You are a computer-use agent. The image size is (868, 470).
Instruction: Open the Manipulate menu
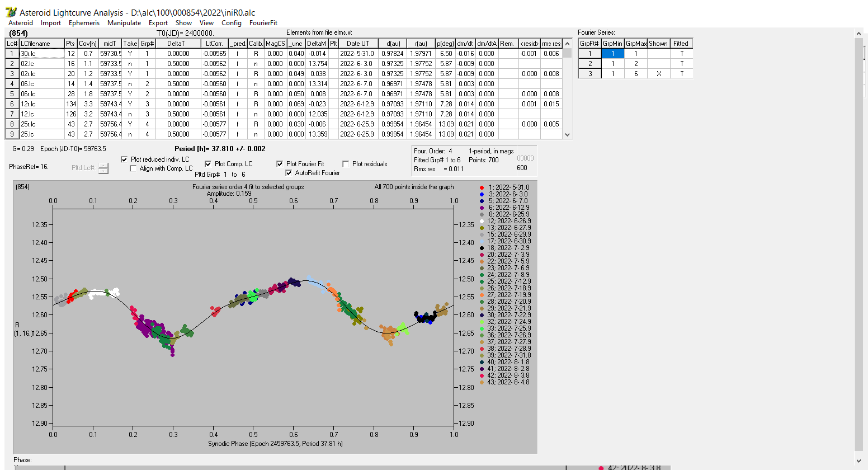click(x=124, y=23)
